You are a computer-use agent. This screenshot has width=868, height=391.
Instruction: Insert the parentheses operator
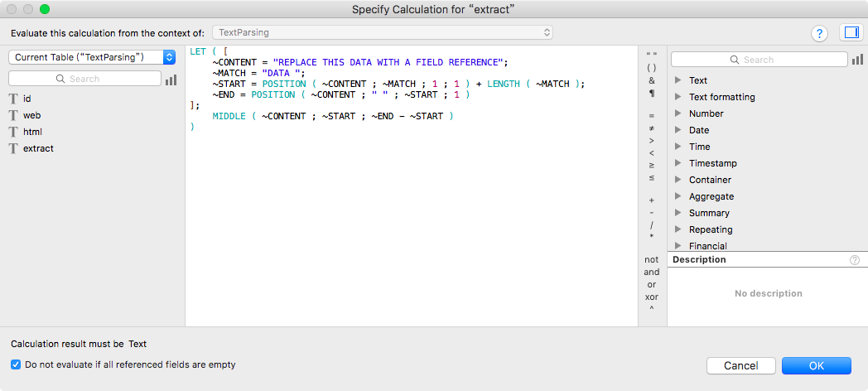[x=652, y=68]
